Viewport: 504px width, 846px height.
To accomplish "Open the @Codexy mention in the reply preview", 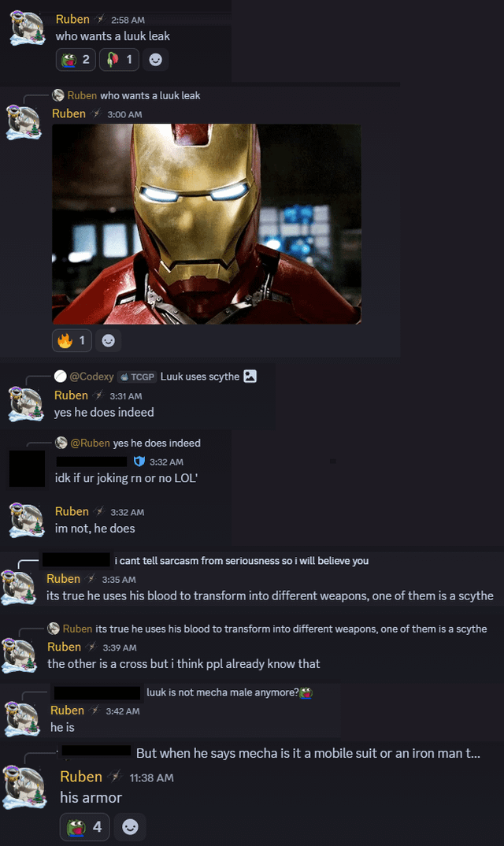I will point(91,377).
